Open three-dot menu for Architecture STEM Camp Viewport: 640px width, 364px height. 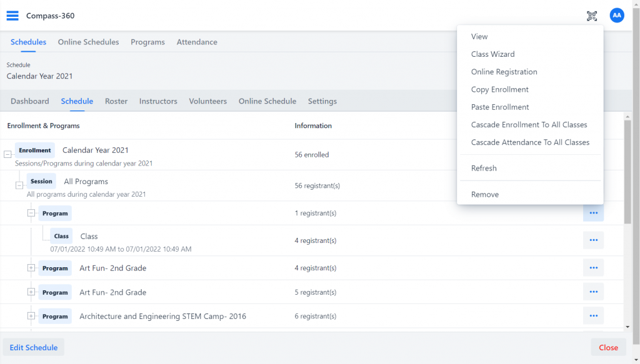tap(594, 316)
